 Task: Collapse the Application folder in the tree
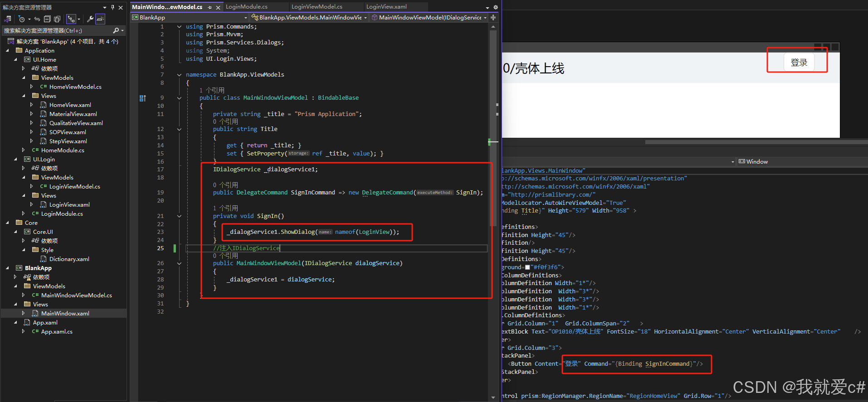(7, 50)
